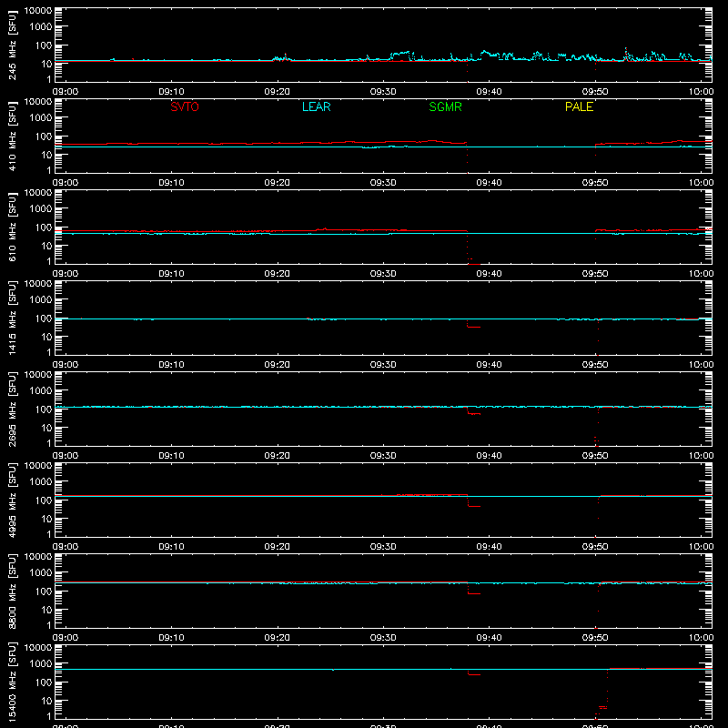
Task: Click 09:30 under the 2695 MHz panel
Action: click(x=383, y=456)
